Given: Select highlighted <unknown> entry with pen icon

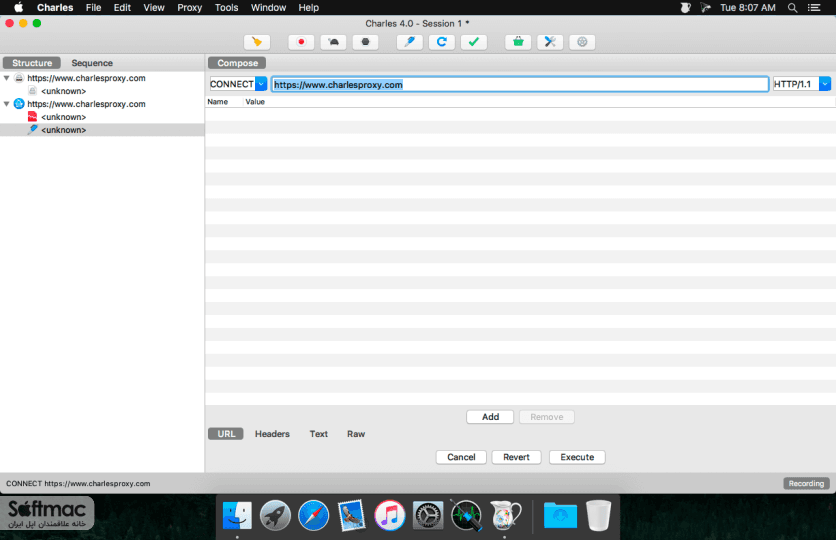Looking at the screenshot, I should click(63, 130).
